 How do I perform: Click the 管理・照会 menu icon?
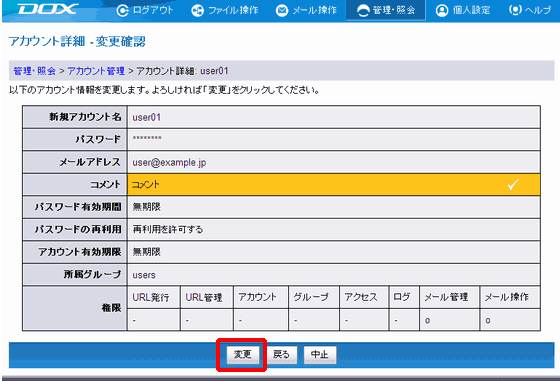coord(363,11)
